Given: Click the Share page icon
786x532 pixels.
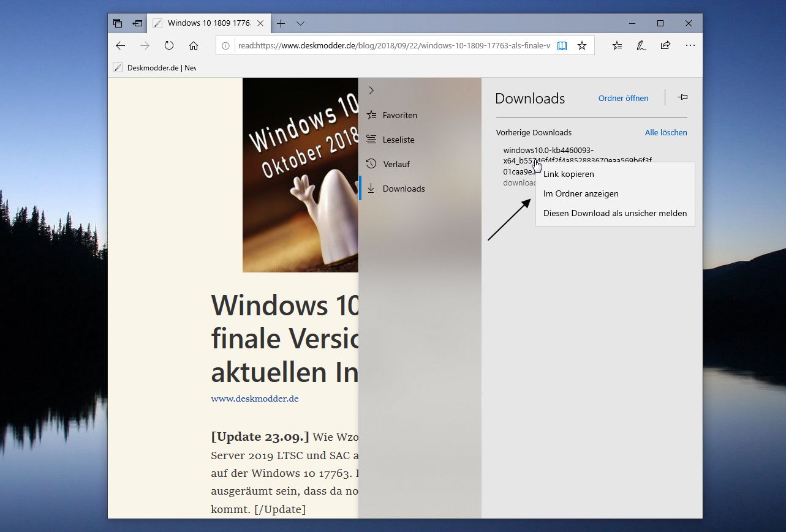Looking at the screenshot, I should tap(665, 45).
